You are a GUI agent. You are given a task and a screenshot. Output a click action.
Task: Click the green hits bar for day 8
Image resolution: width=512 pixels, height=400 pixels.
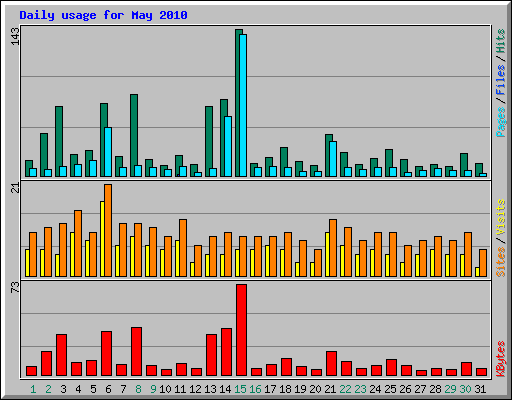coord(133,136)
